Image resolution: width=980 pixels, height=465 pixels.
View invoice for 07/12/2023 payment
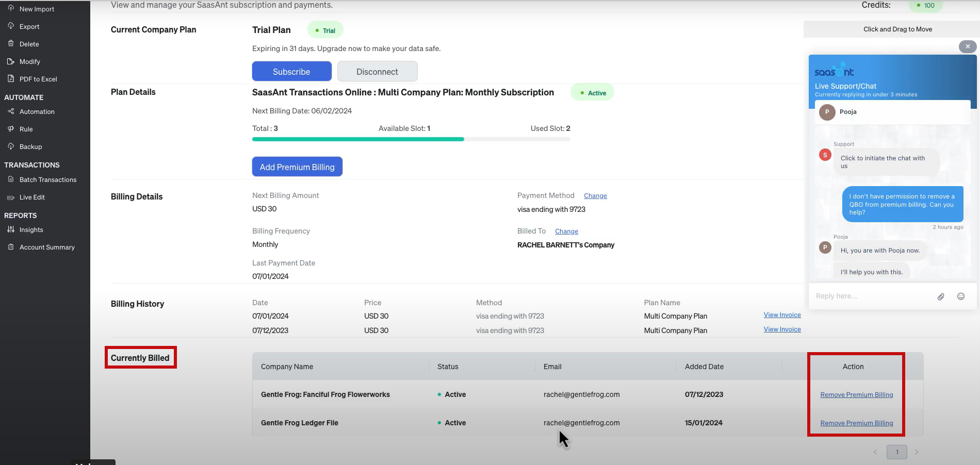point(782,329)
